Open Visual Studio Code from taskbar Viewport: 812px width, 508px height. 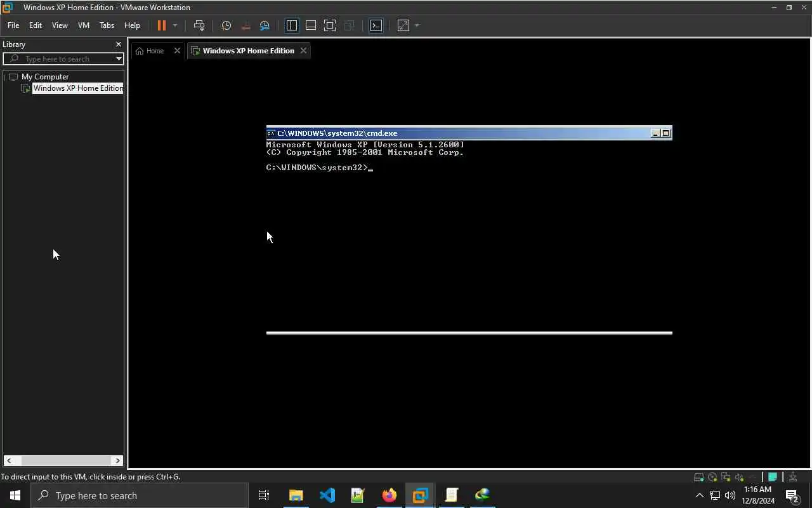click(327, 495)
